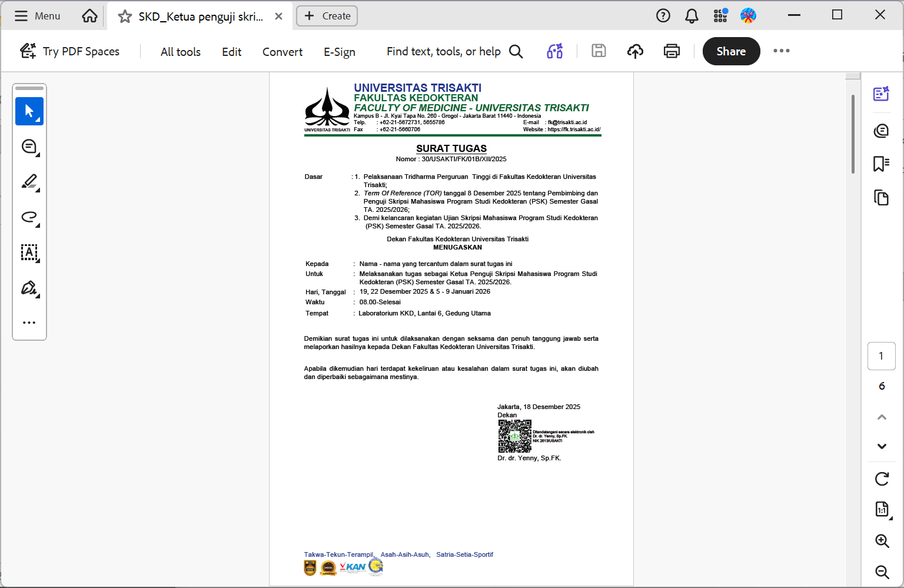Open the All tools menu

tap(180, 52)
